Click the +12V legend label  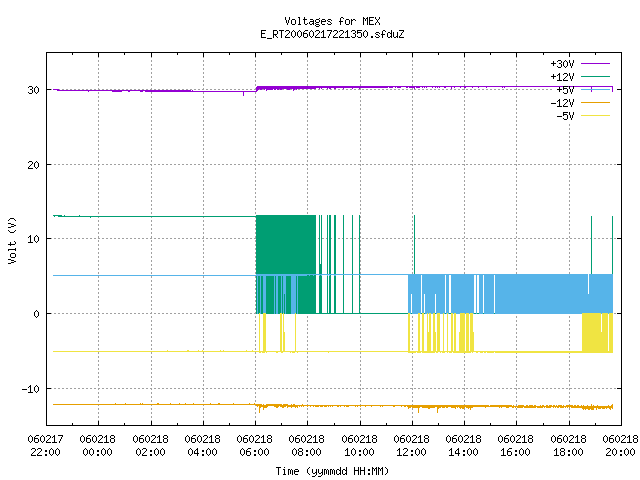pyautogui.click(x=562, y=77)
